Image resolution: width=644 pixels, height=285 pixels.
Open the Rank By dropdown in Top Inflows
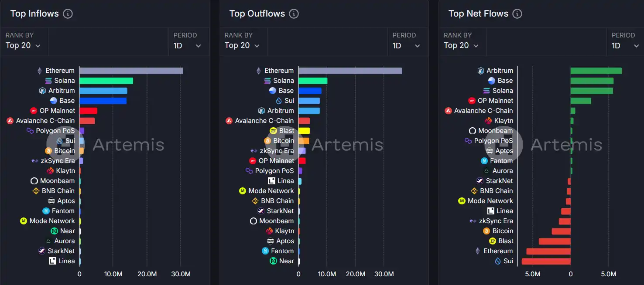coord(23,45)
